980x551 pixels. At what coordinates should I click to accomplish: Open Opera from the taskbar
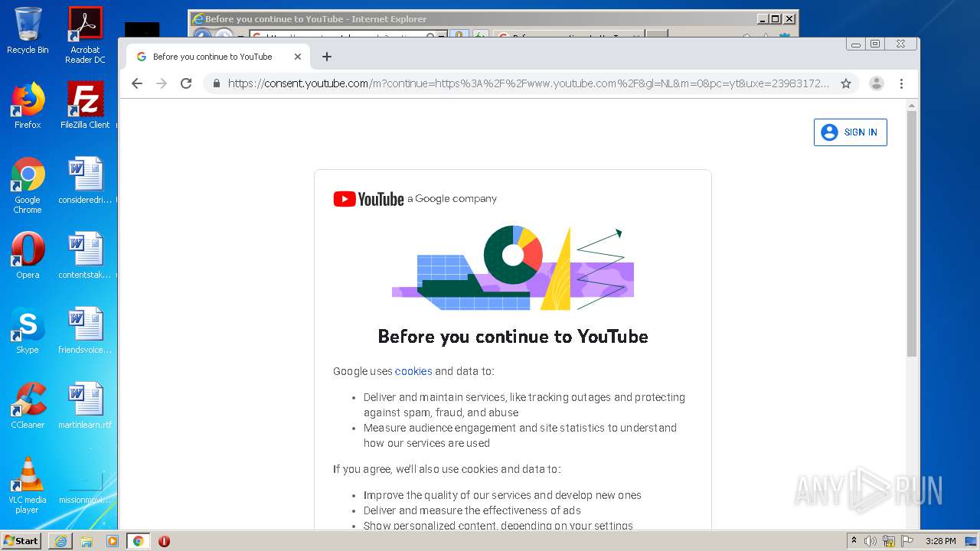[164, 541]
